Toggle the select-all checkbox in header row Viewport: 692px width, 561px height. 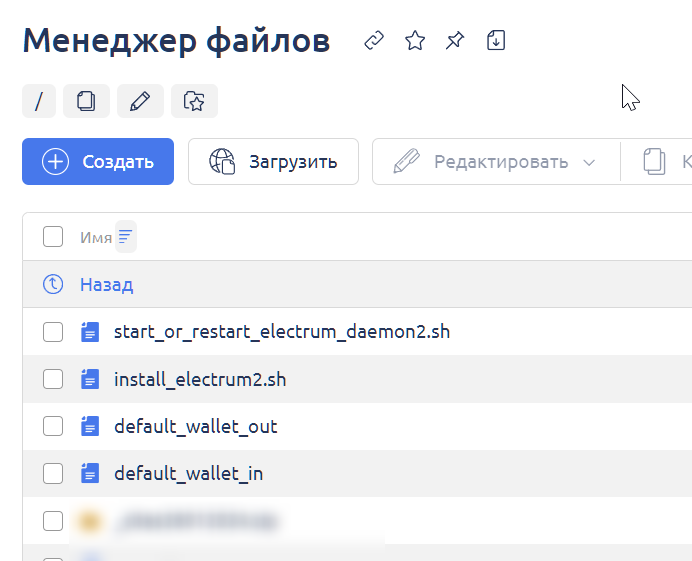point(53,237)
